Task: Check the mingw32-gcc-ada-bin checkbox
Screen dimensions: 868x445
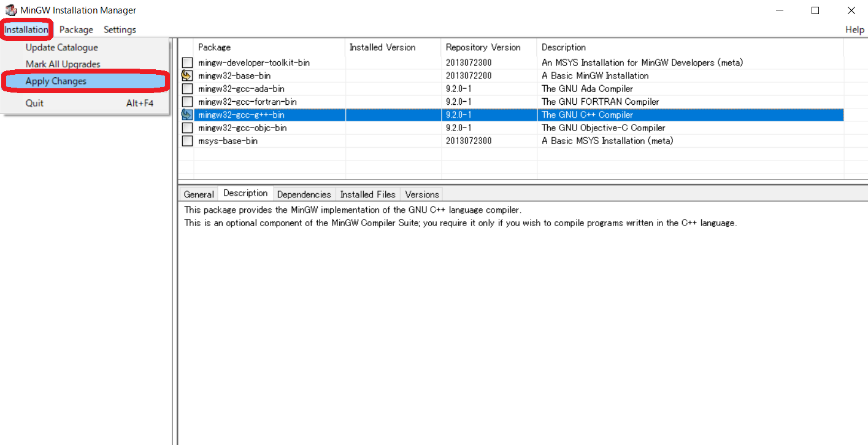Action: [x=187, y=89]
